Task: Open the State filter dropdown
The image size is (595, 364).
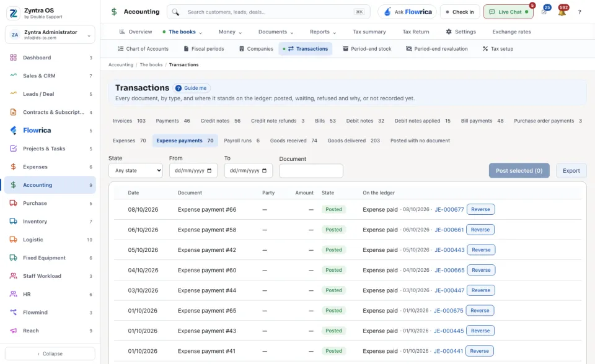Action: click(136, 171)
